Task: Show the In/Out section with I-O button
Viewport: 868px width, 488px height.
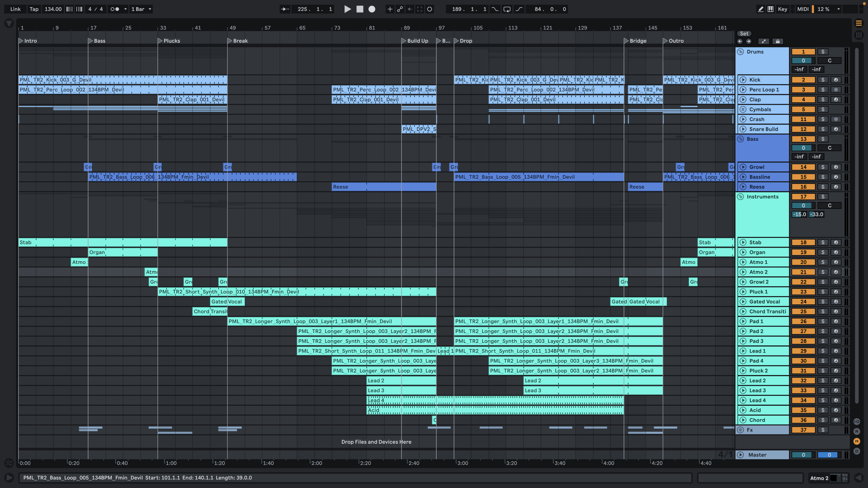Action: [x=857, y=422]
